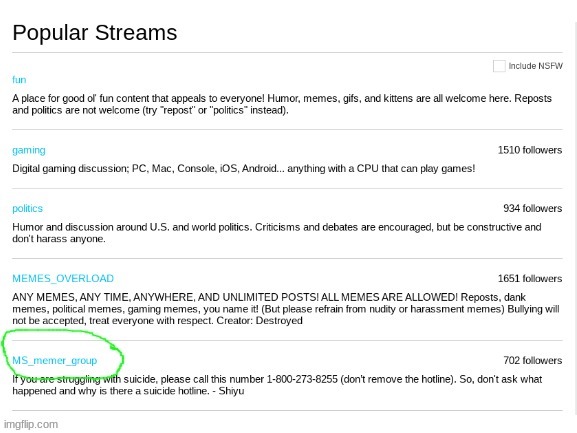Click the suicide hotline description text
The image size is (577, 433).
coord(277,385)
